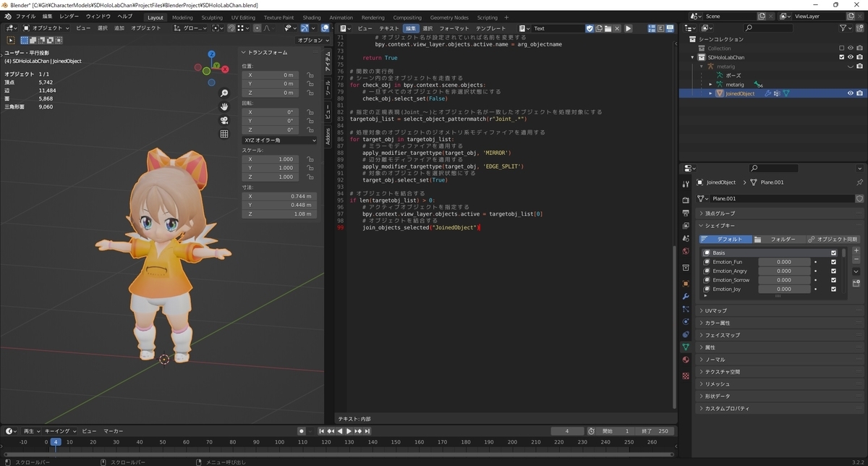Remove shape key with minus button
This screenshot has height=466, width=868.
coord(856,260)
